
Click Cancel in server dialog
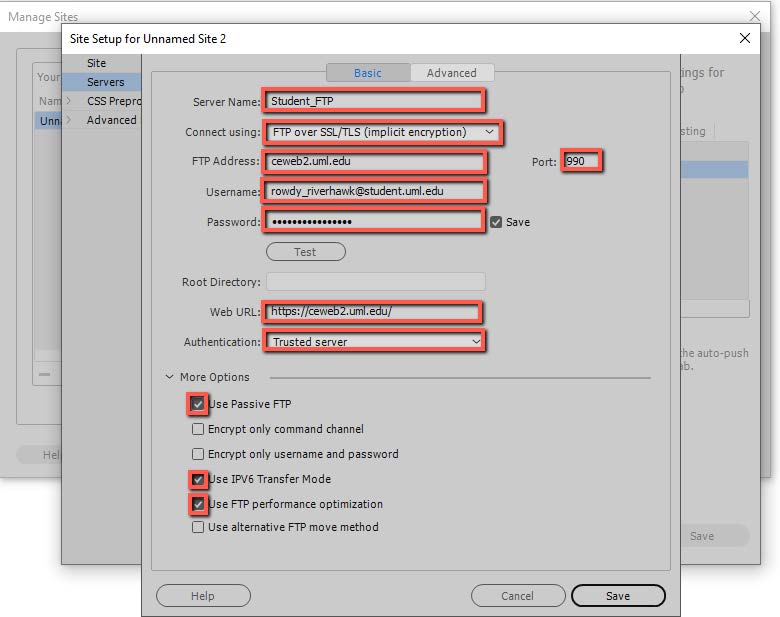click(x=518, y=596)
